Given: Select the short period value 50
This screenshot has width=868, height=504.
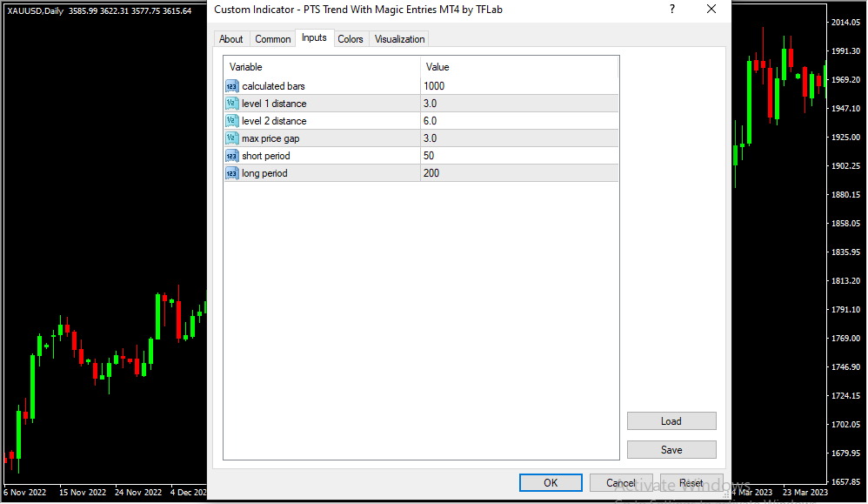Looking at the screenshot, I should coord(429,156).
